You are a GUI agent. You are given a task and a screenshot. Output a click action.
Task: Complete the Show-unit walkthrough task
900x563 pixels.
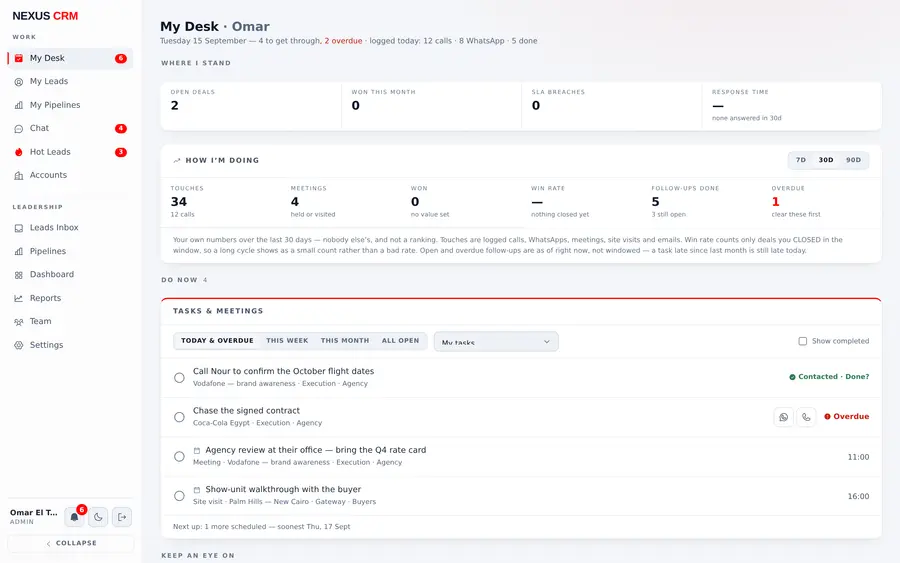point(179,496)
